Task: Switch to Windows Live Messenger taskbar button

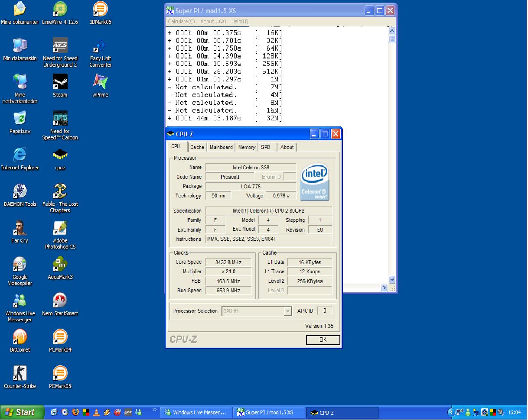Action: (x=196, y=413)
